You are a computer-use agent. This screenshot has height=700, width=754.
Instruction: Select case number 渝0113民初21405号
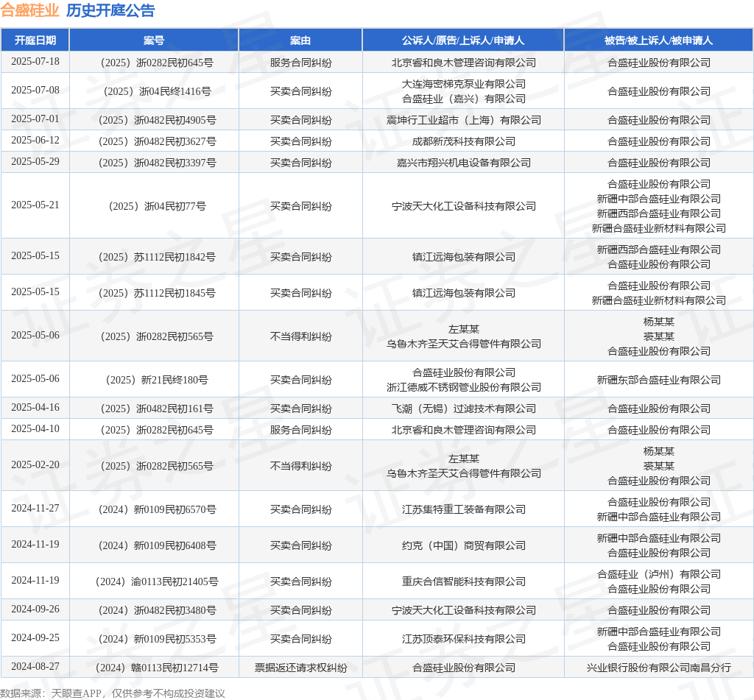(157, 581)
